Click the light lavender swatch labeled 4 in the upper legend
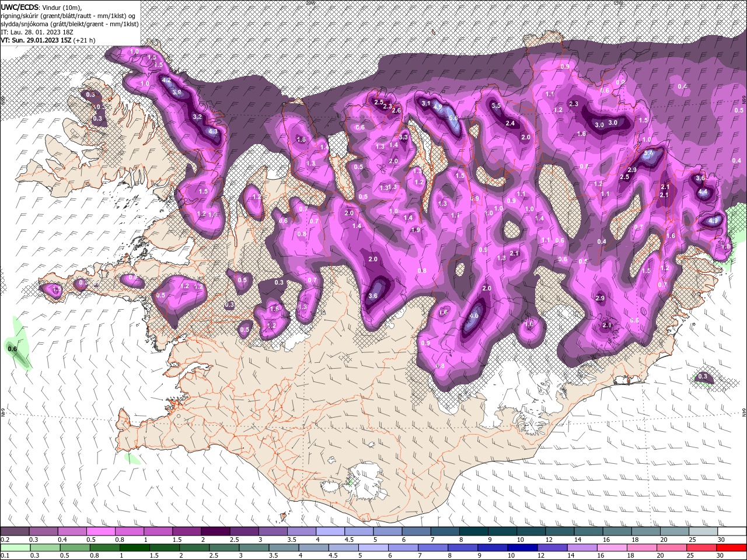The height and width of the screenshot is (560, 747). (x=330, y=531)
